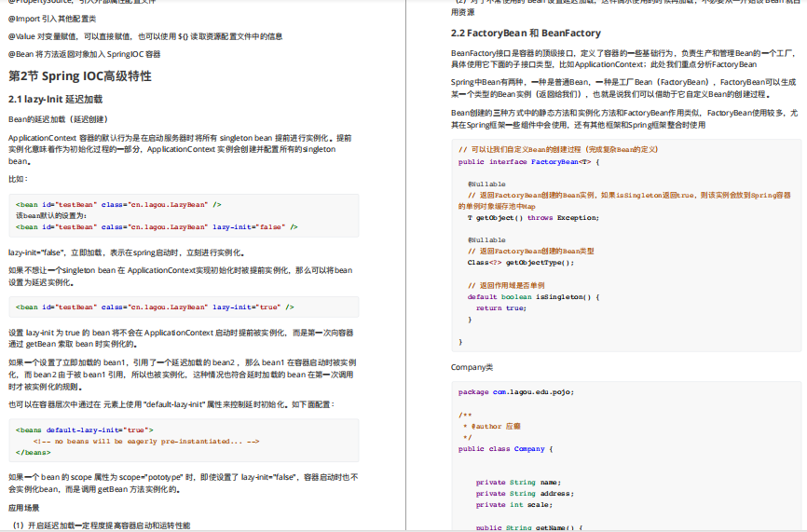This screenshot has width=807, height=532.
Task: Click the paragraph starting "BeanFactory接口是容器的顶级接口"
Action: click(624, 59)
